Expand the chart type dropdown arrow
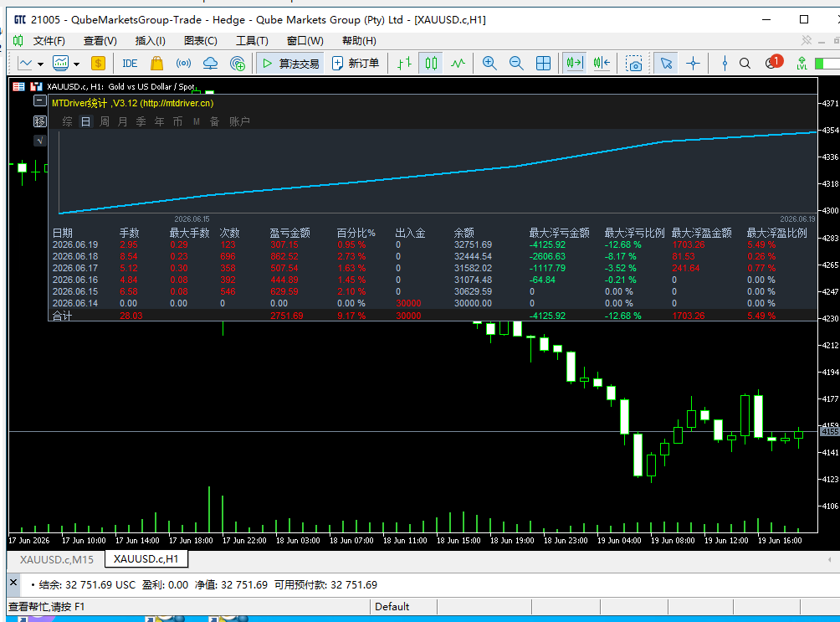 click(41, 64)
